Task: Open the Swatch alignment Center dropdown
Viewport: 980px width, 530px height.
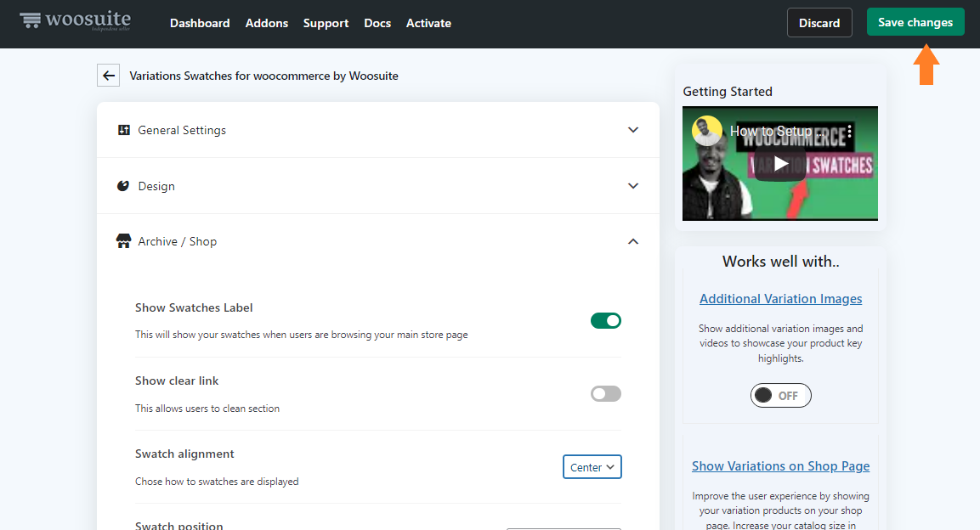Action: click(592, 467)
